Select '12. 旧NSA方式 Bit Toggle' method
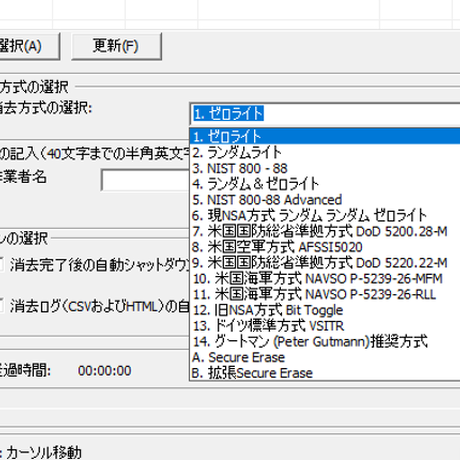 [325, 310]
